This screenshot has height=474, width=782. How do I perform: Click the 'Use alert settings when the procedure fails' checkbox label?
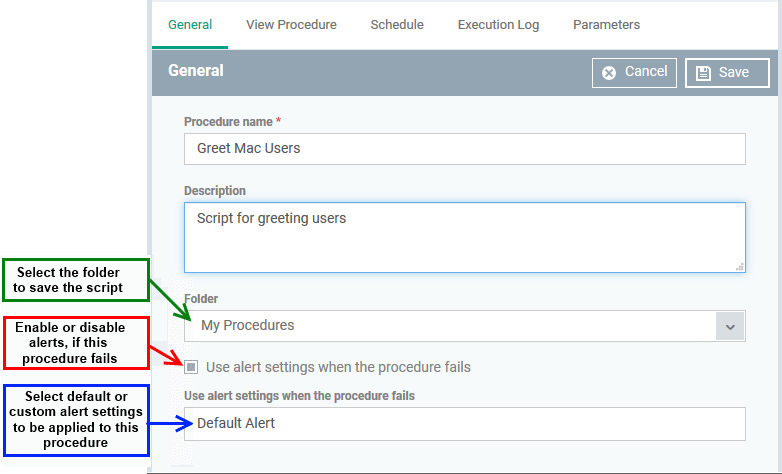pyautogui.click(x=338, y=367)
